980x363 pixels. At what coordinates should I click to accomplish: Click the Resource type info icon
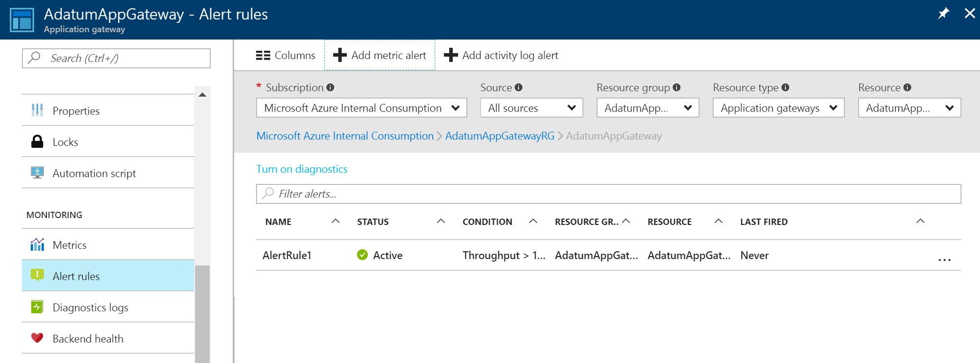[785, 87]
